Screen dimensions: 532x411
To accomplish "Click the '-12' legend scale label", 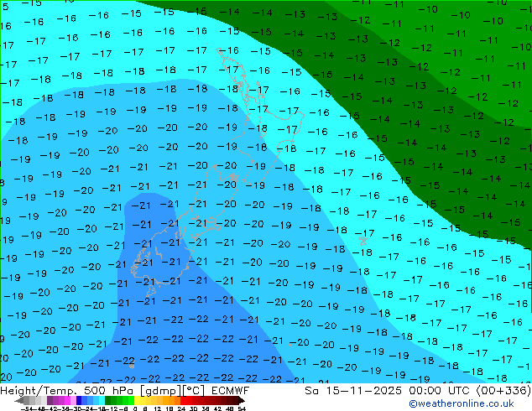I will coord(112,409).
